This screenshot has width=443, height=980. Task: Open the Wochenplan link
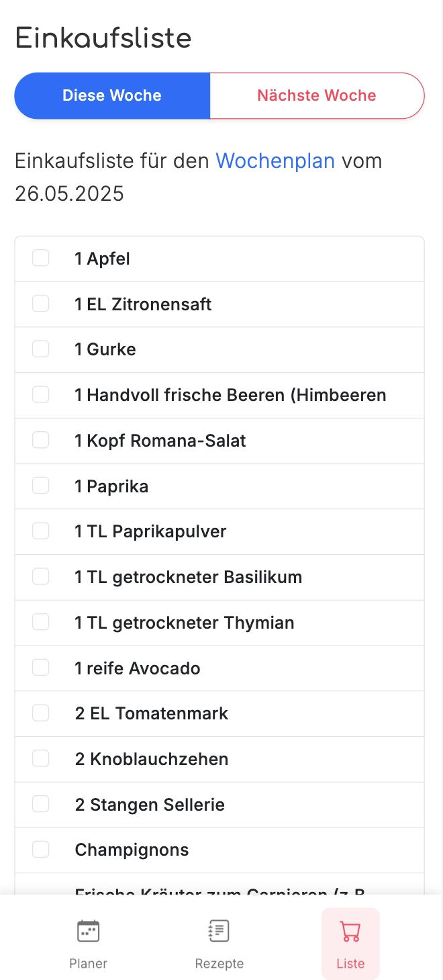(x=275, y=161)
